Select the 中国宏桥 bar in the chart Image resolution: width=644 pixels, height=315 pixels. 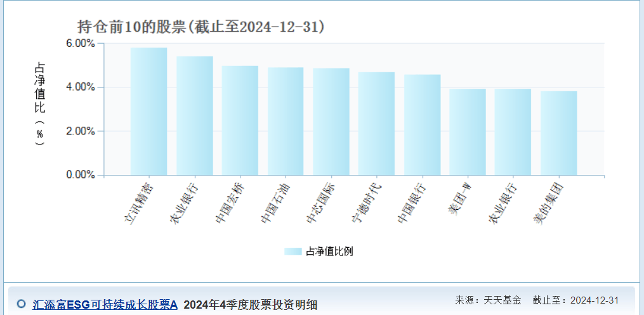point(240,120)
